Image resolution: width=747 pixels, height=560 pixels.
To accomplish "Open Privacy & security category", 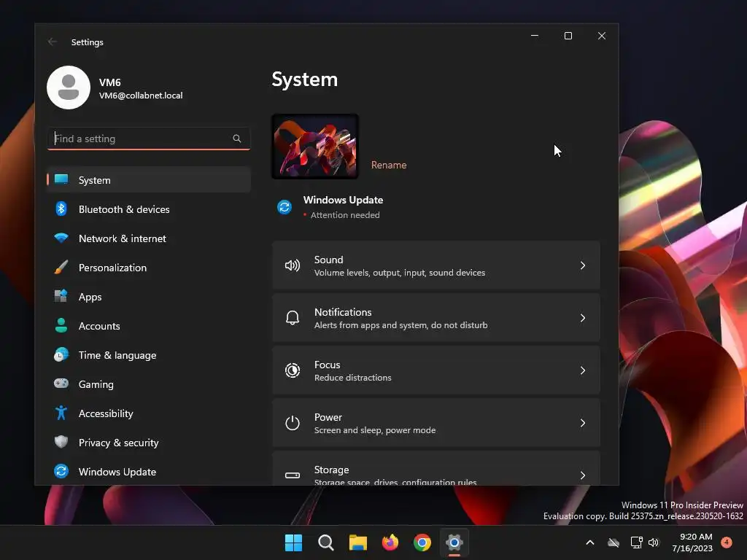I will coord(149,443).
